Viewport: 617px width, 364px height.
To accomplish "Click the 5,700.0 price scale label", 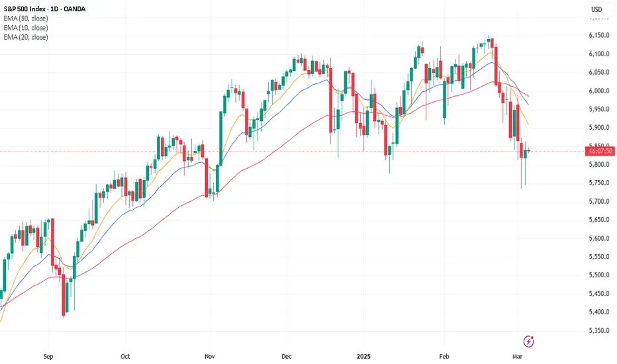I will coord(599,201).
